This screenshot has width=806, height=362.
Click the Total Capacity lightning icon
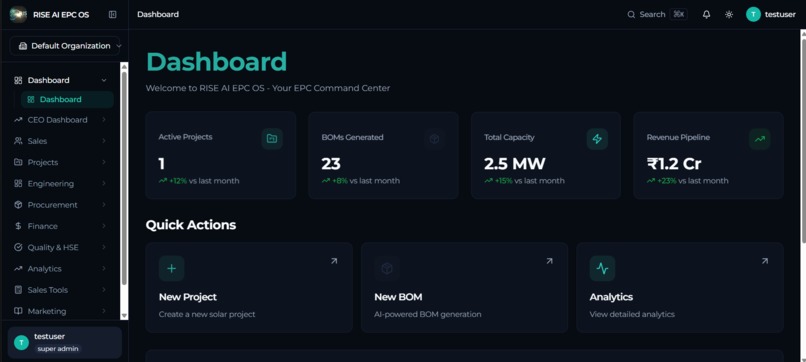597,139
